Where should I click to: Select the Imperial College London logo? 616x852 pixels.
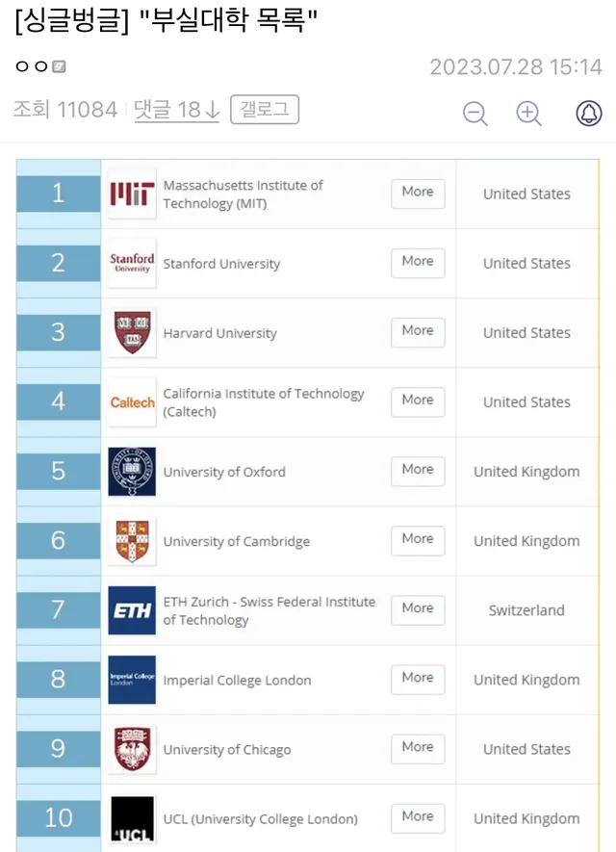coord(132,680)
